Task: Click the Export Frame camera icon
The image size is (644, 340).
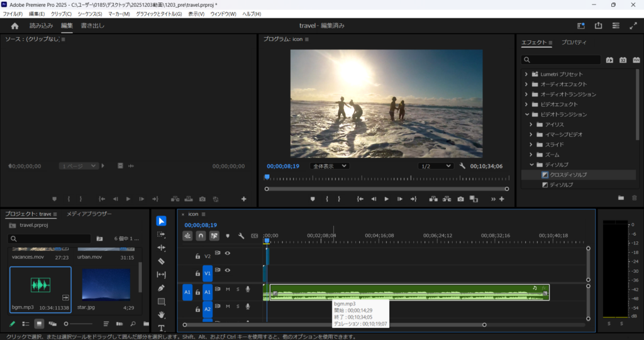Action: pos(460,199)
